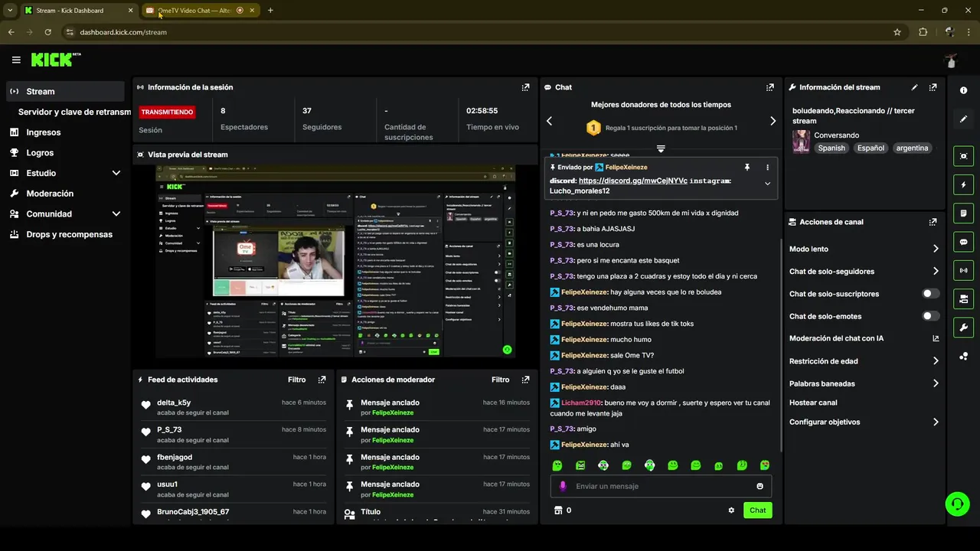Click the message input field

(660, 486)
